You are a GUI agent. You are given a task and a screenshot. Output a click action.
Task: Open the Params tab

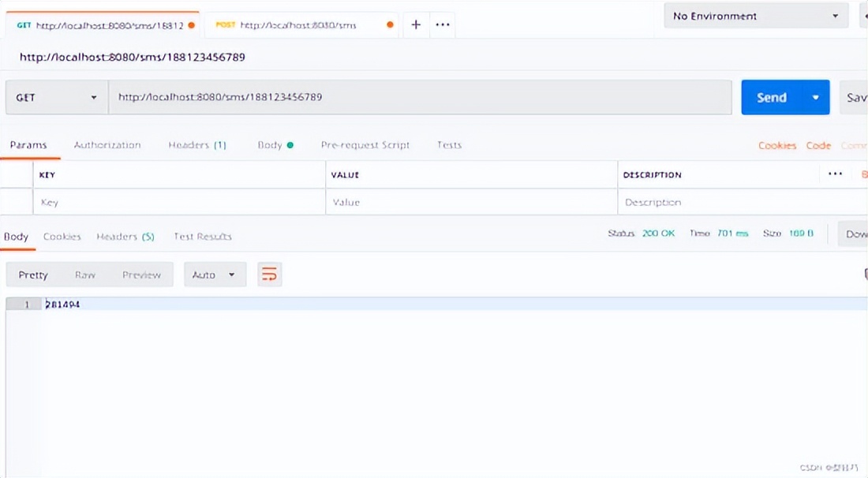pos(28,145)
